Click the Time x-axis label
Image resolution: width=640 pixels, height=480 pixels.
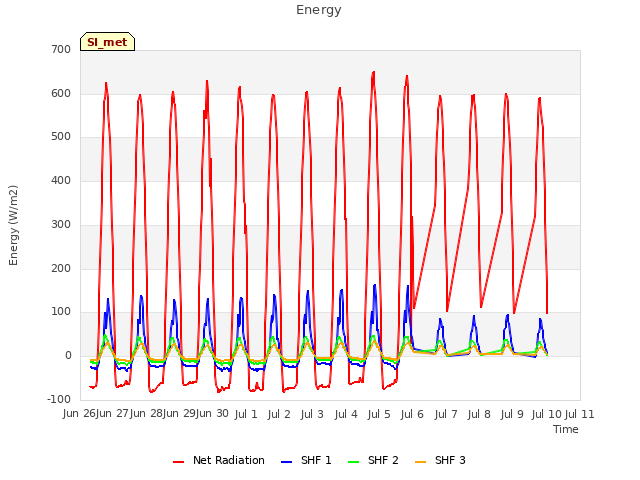pyautogui.click(x=566, y=429)
